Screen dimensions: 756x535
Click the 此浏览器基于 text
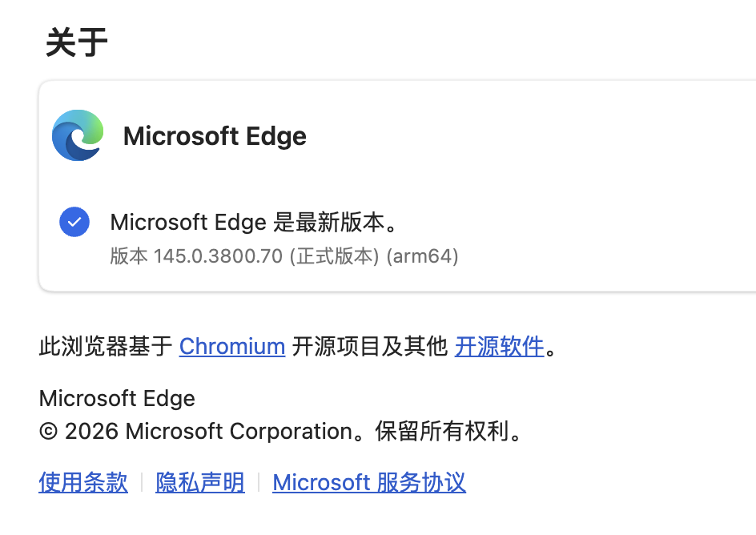[x=106, y=346]
